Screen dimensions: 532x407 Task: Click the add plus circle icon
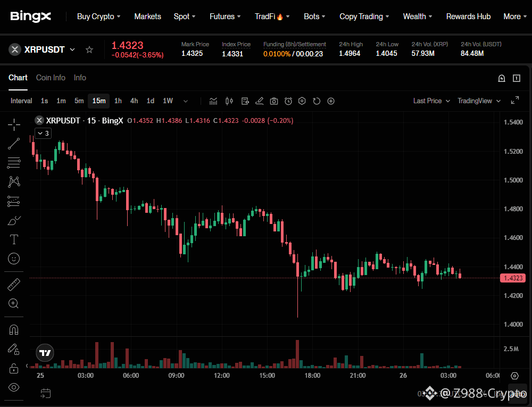point(331,101)
